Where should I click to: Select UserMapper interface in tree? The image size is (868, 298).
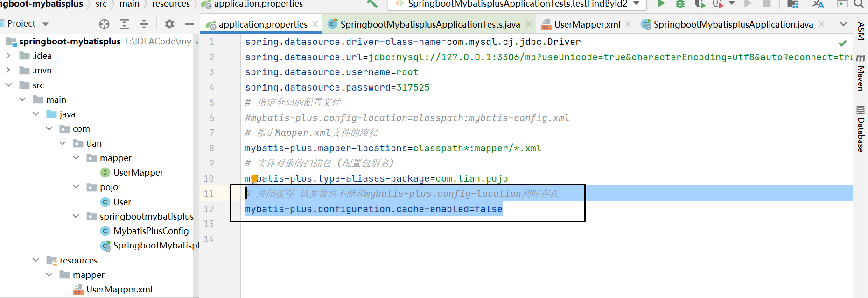coord(138,172)
